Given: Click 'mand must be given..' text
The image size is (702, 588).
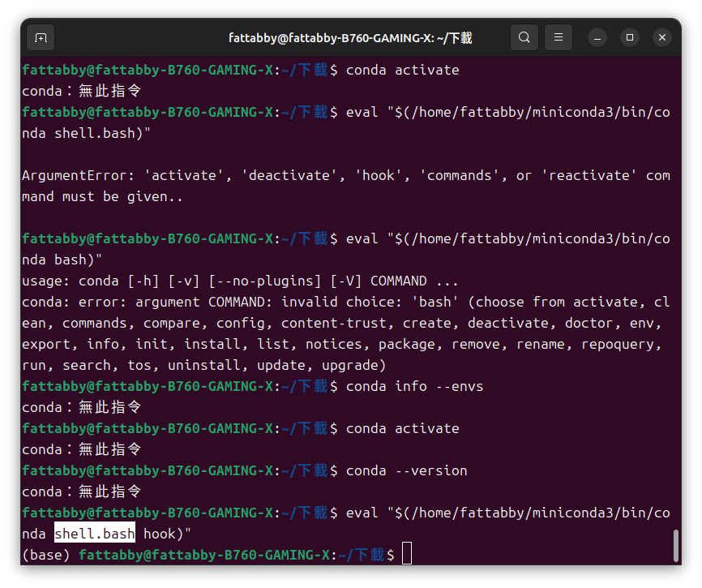Looking at the screenshot, I should tap(102, 196).
